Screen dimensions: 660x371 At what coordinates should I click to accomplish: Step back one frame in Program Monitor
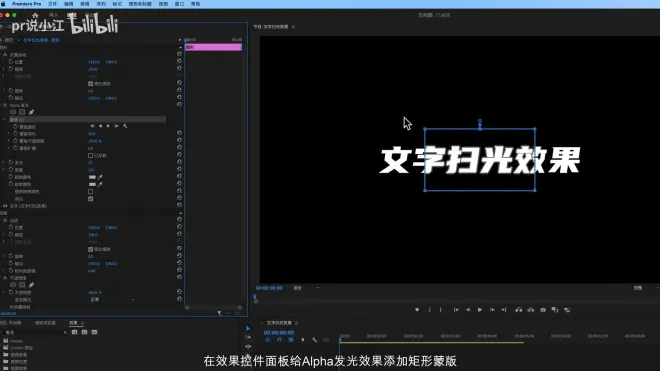point(468,310)
